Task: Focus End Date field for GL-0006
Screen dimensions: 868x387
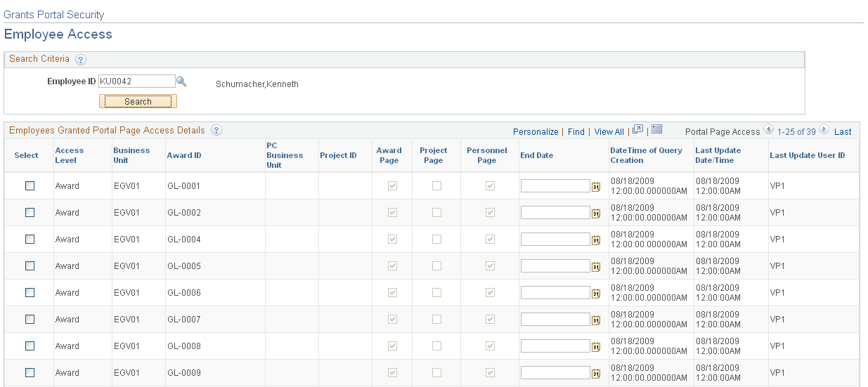Action: pyautogui.click(x=555, y=292)
